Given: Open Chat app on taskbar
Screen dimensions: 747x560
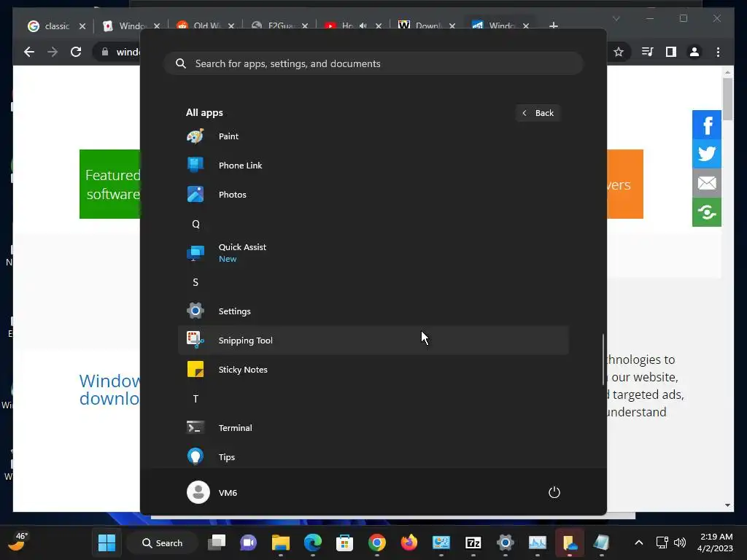Looking at the screenshot, I should point(248,542).
